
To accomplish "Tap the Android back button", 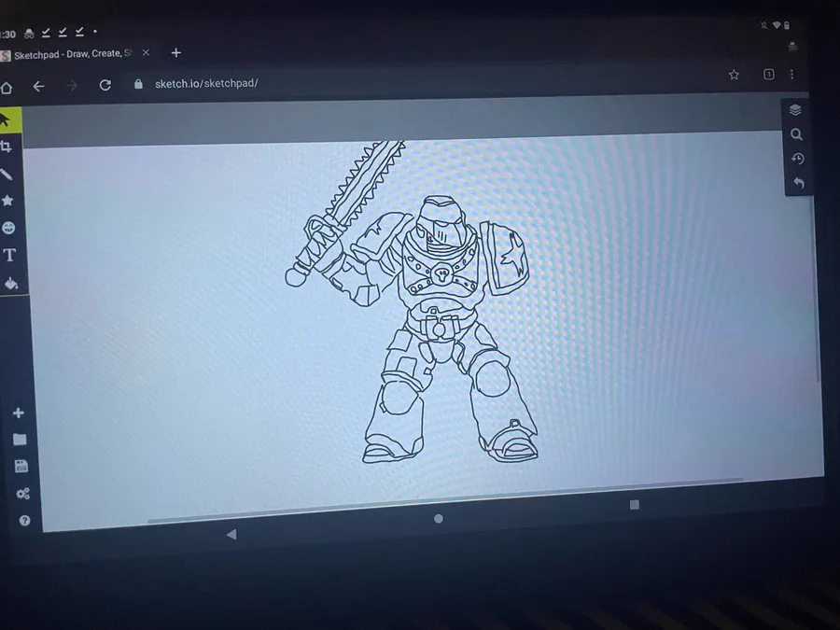I will pyautogui.click(x=231, y=534).
